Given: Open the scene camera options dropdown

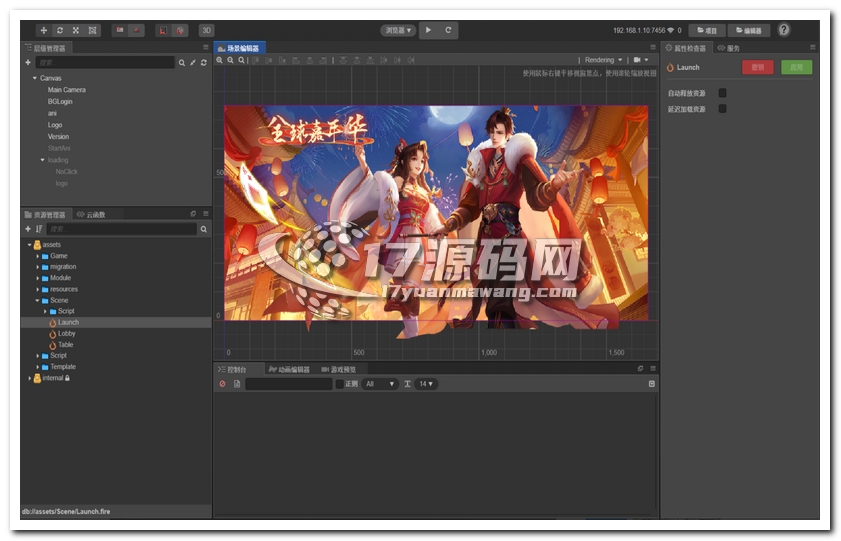Looking at the screenshot, I should (641, 60).
